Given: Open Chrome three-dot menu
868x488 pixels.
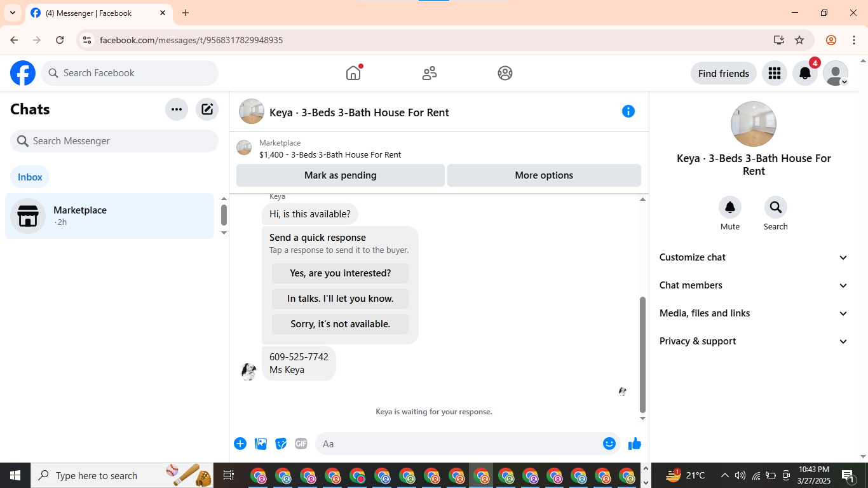Looking at the screenshot, I should 853,40.
